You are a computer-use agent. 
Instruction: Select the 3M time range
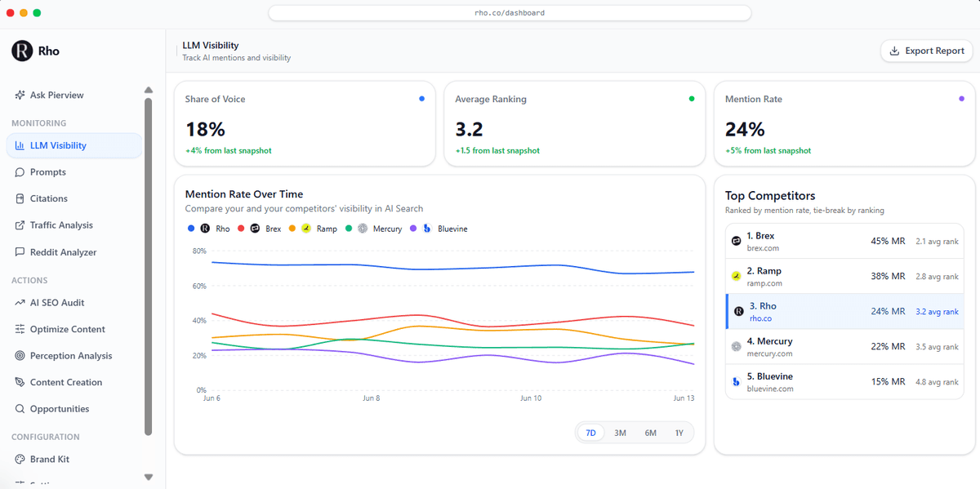coord(621,433)
